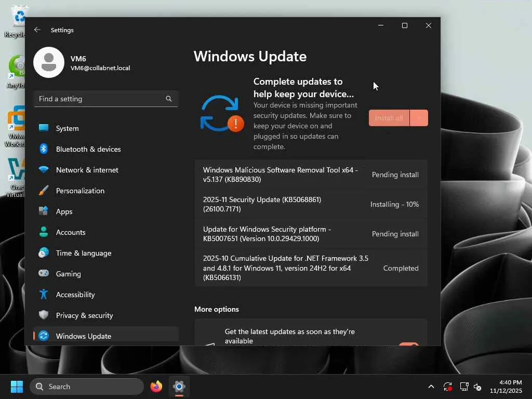Select the .NET Framework Cumulative Update KB5066131

click(x=311, y=268)
